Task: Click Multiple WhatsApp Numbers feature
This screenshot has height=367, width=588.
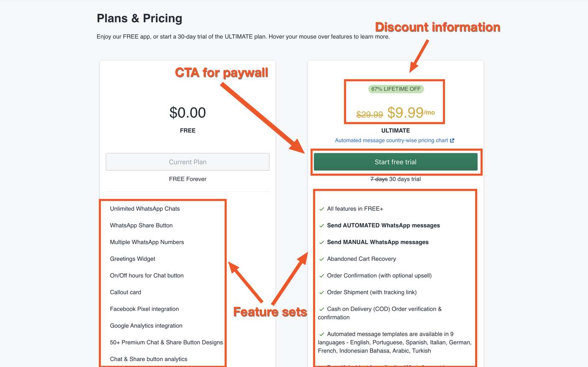Action: (x=147, y=242)
